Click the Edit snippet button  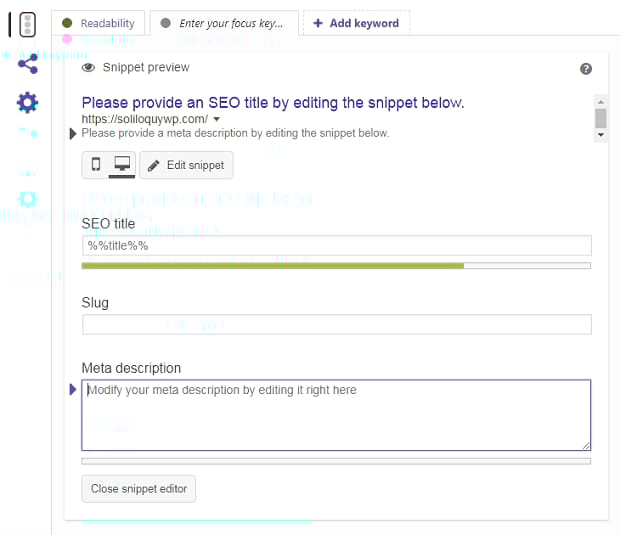(186, 165)
